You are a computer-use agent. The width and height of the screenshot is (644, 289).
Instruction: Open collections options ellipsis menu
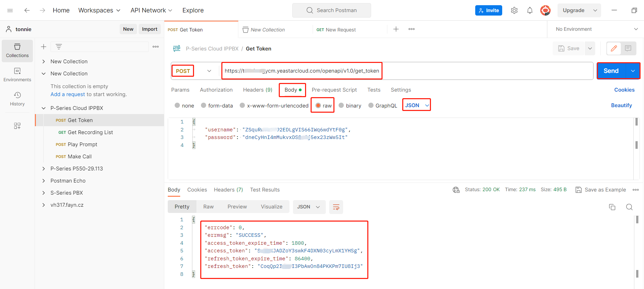[156, 47]
